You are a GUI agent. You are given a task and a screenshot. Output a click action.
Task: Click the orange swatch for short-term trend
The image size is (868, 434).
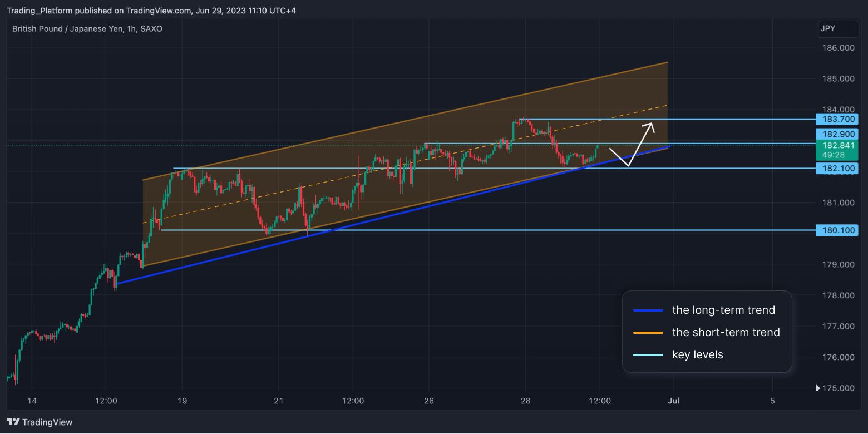tap(648, 333)
